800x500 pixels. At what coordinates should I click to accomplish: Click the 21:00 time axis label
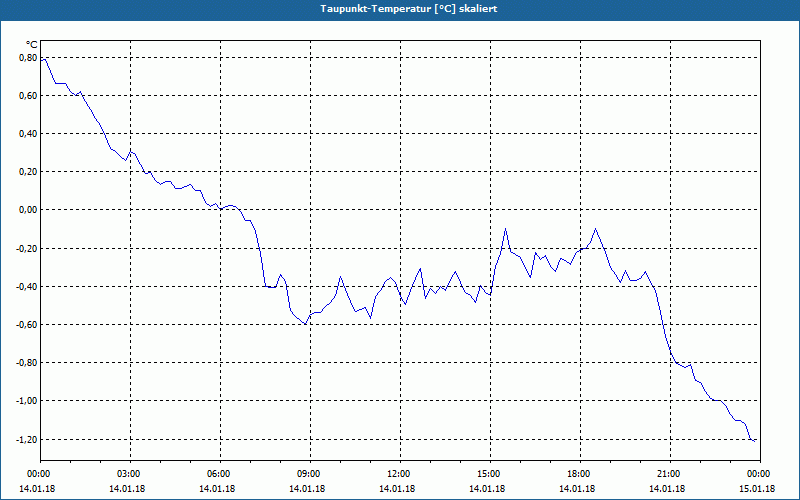(670, 474)
